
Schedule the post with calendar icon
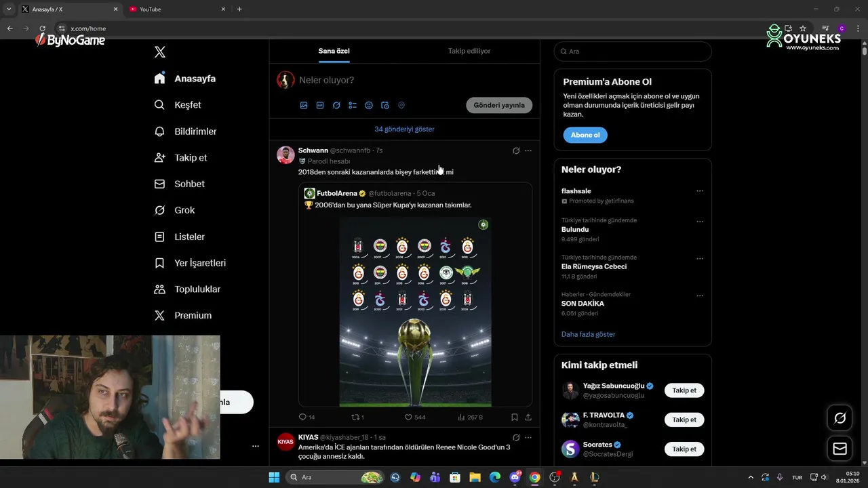tap(385, 106)
